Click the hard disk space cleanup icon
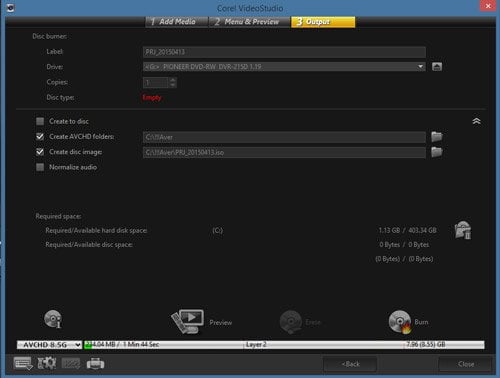 (463, 230)
